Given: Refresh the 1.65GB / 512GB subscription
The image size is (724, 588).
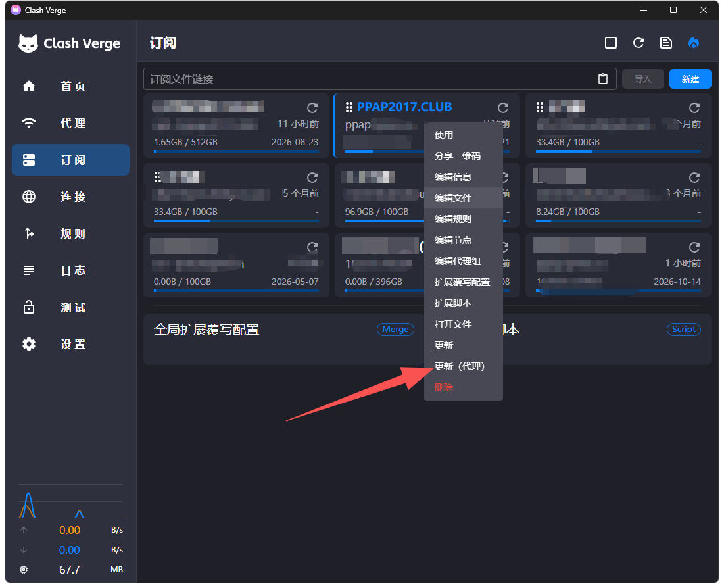Looking at the screenshot, I should pos(312,108).
